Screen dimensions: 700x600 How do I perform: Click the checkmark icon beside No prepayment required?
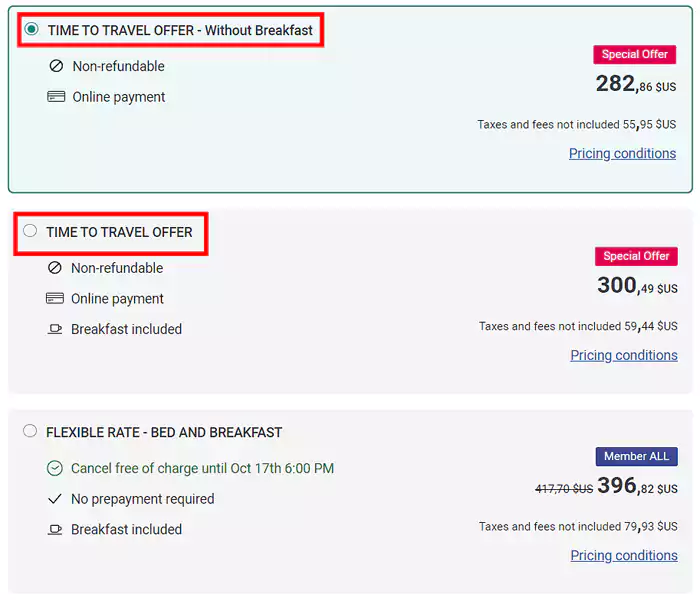point(54,499)
